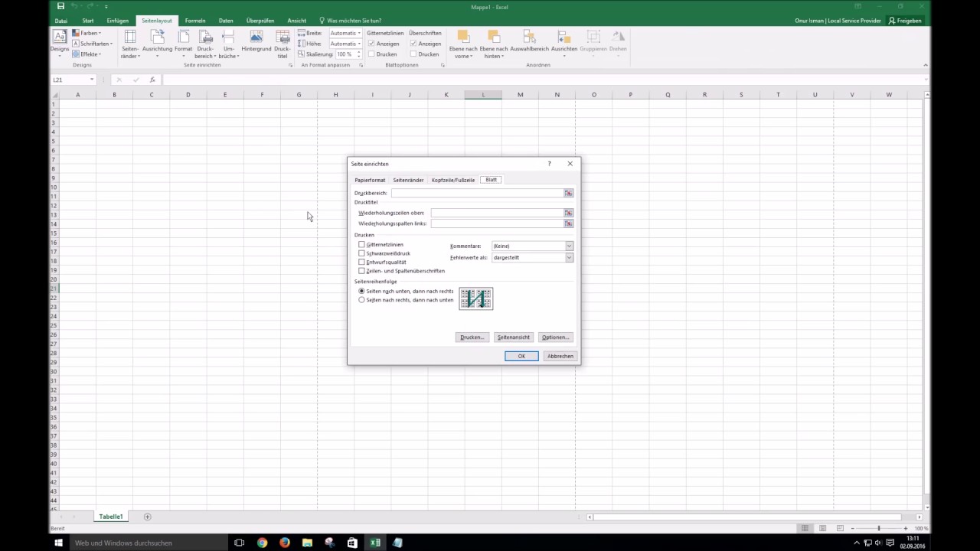Pick range for Wiederholungszeilen oben

click(x=568, y=213)
